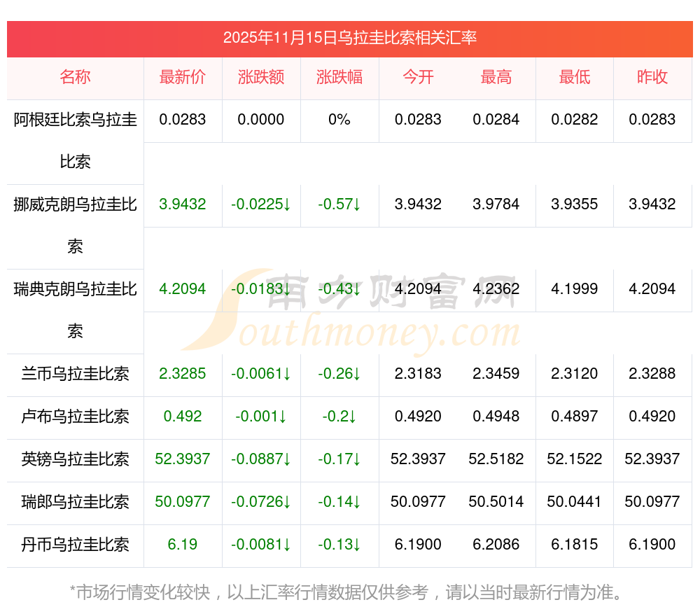The width and height of the screenshot is (700, 614).
Task: Click the table title 2025年11月15日乌拉圭比索相关汇率
Action: click(350, 38)
